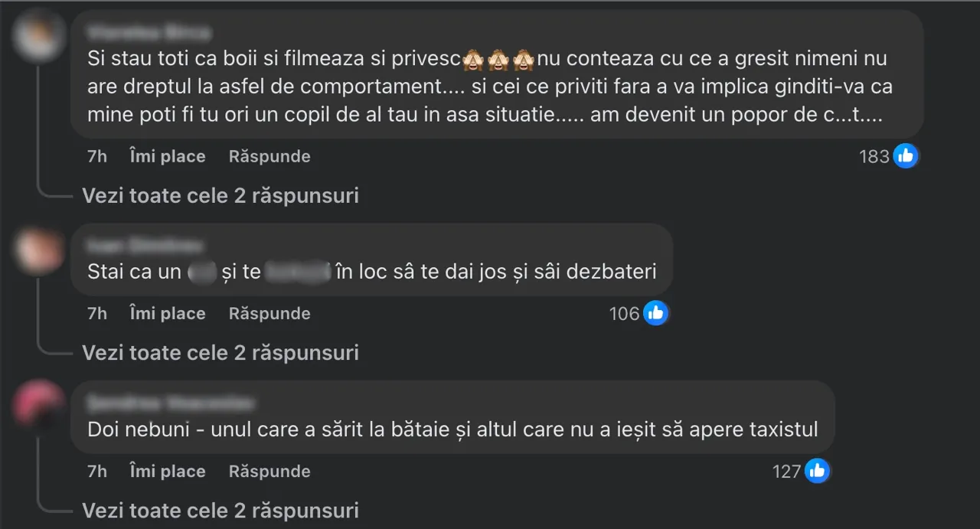Click the like reaction icon beside 127

point(817,471)
